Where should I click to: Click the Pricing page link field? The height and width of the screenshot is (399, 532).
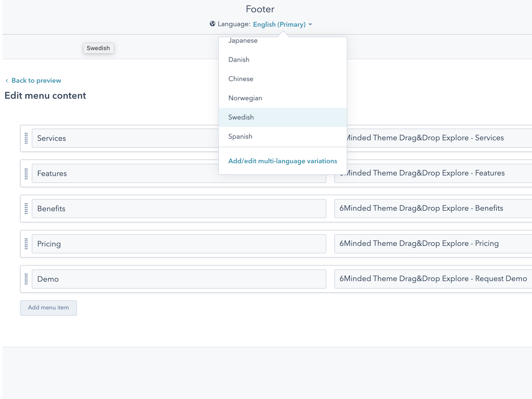click(x=432, y=244)
